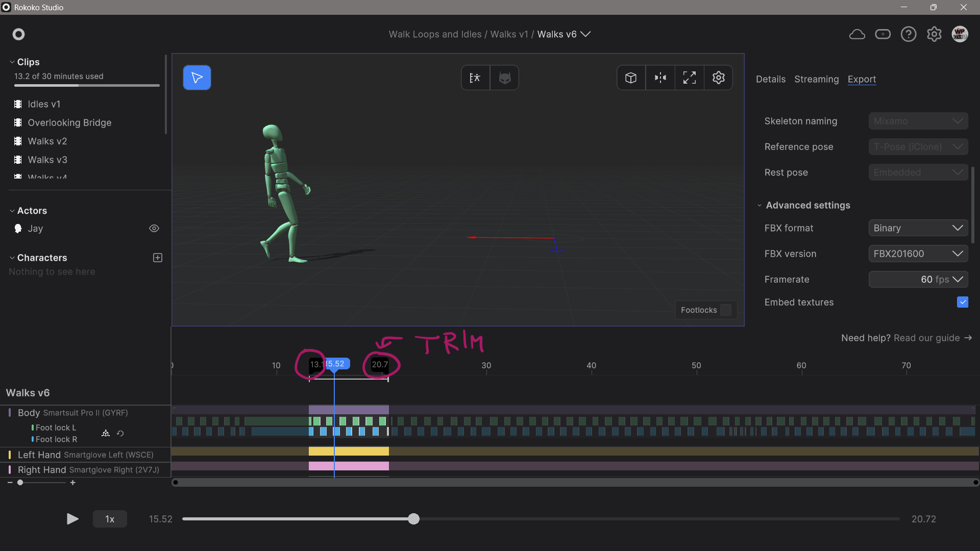980x551 pixels.
Task: Switch to the Details tab
Action: (x=770, y=79)
